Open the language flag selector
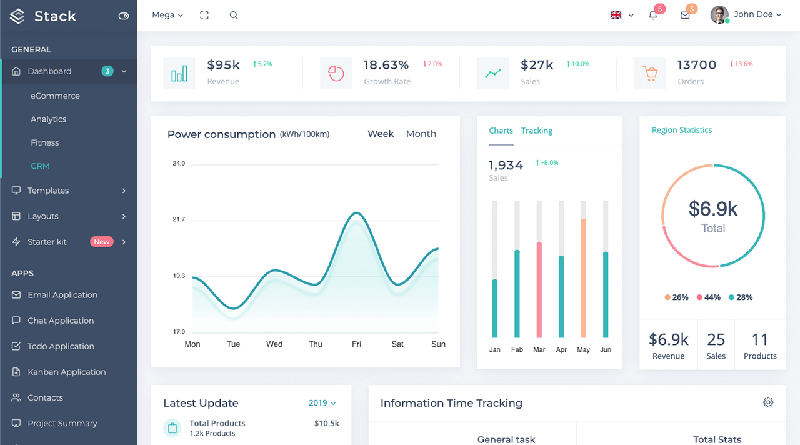The height and width of the screenshot is (445, 800). tap(618, 15)
